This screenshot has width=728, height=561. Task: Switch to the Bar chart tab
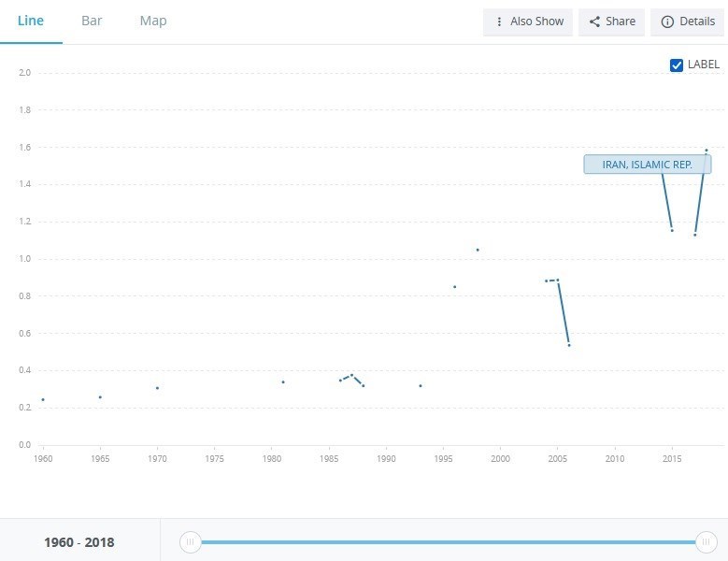click(x=92, y=21)
